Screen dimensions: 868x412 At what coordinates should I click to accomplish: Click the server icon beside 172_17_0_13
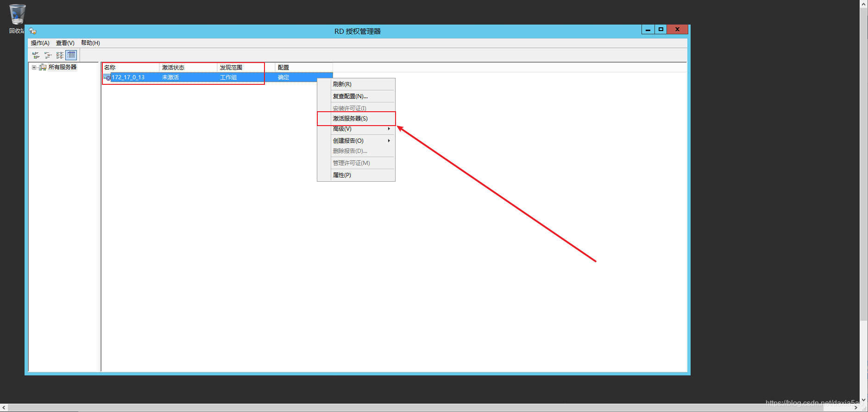click(107, 77)
